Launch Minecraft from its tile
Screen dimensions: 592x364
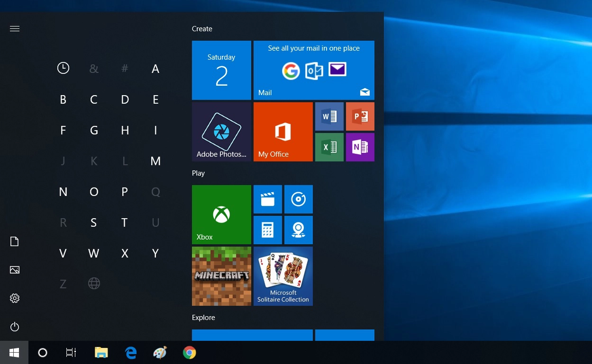point(221,276)
